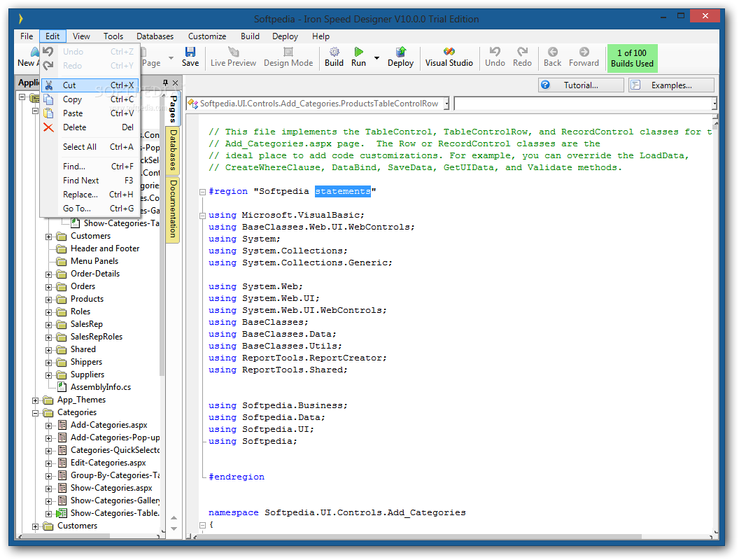739x560 pixels.
Task: Click the Add-Categories.aspx page icon
Action: 62,425
